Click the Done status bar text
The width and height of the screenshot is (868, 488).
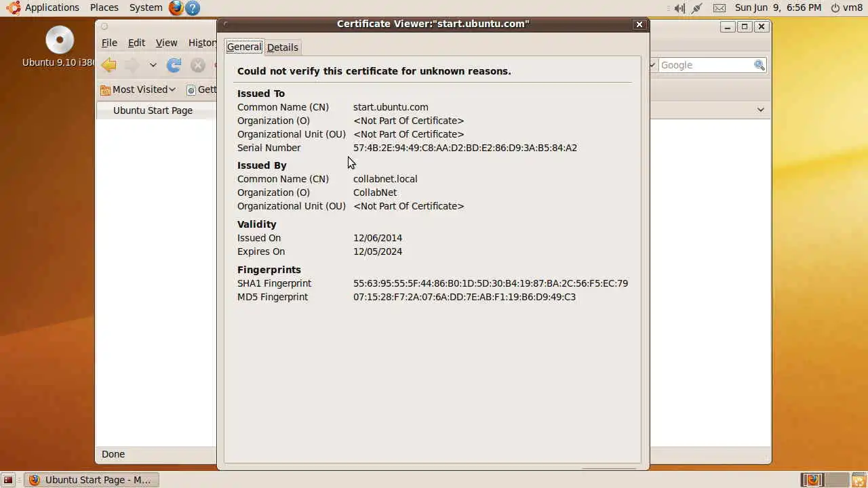coord(113,454)
